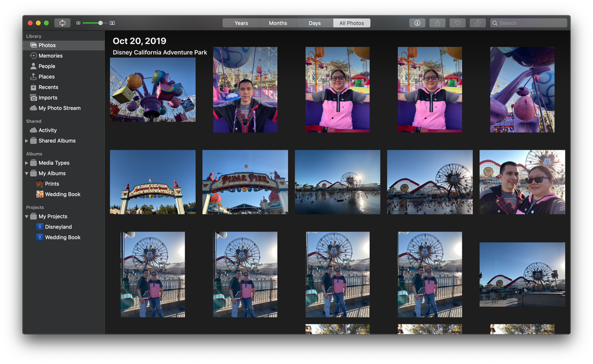This screenshot has height=364, width=593.
Task: Select the Photos label in Library
Action: click(x=47, y=45)
